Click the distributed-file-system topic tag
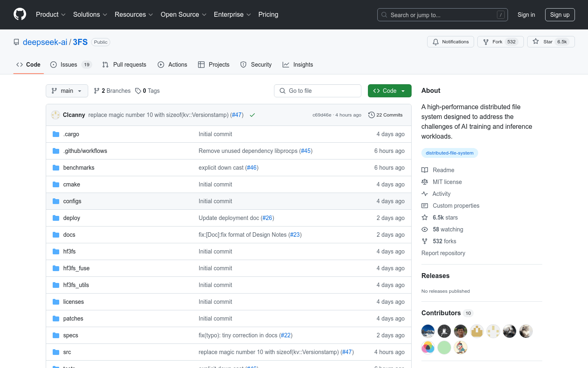 pos(450,153)
